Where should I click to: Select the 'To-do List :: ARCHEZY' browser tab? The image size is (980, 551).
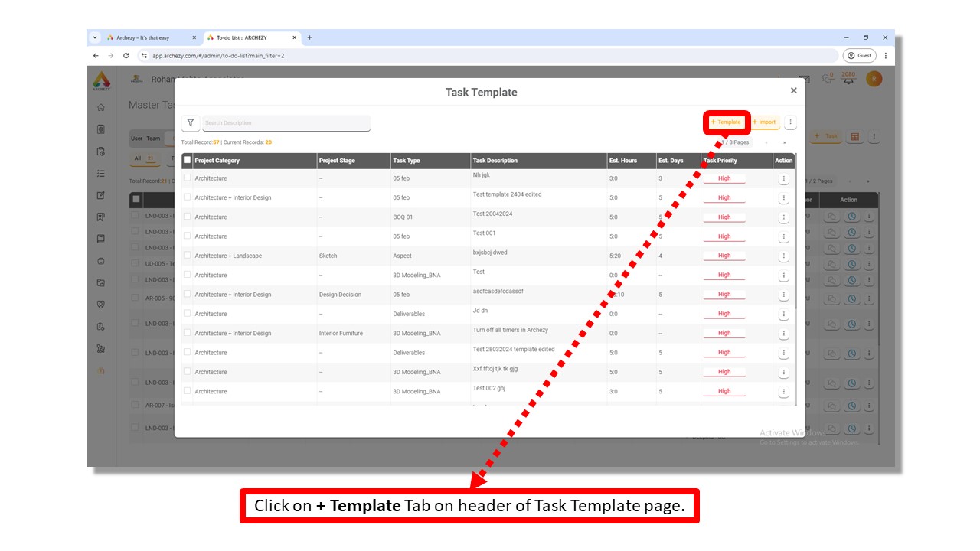pos(251,37)
